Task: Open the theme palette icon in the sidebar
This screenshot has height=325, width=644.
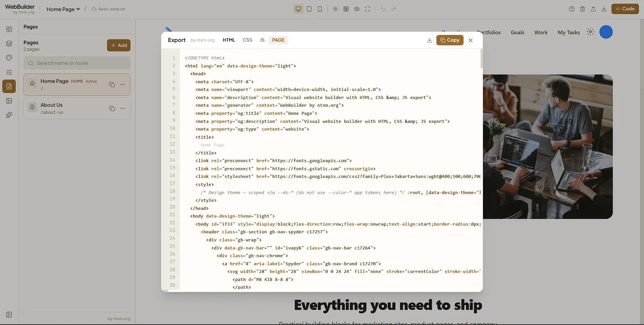Action: pos(9,58)
